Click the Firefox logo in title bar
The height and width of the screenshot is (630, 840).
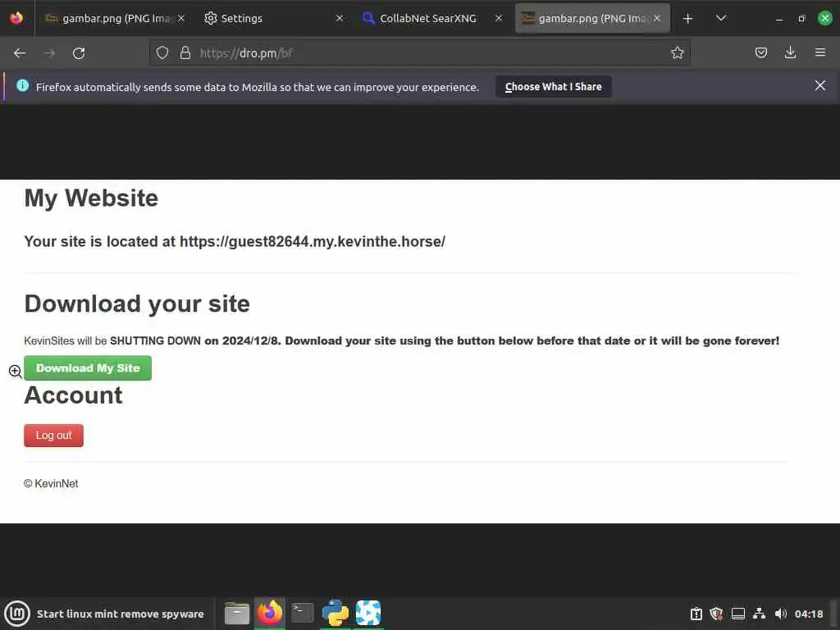point(16,18)
